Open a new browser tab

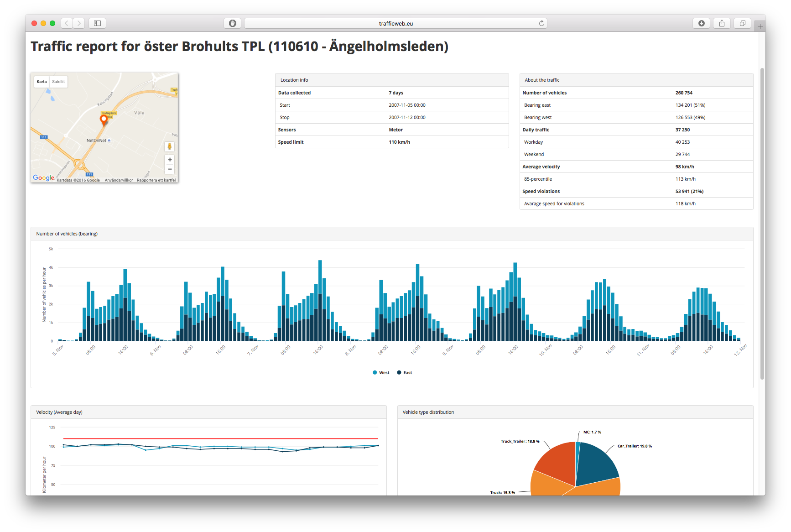click(760, 26)
